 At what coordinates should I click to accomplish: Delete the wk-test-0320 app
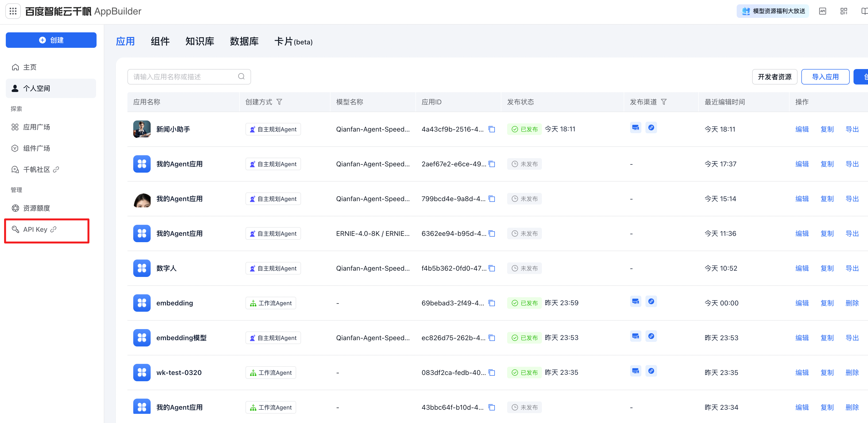click(x=852, y=373)
